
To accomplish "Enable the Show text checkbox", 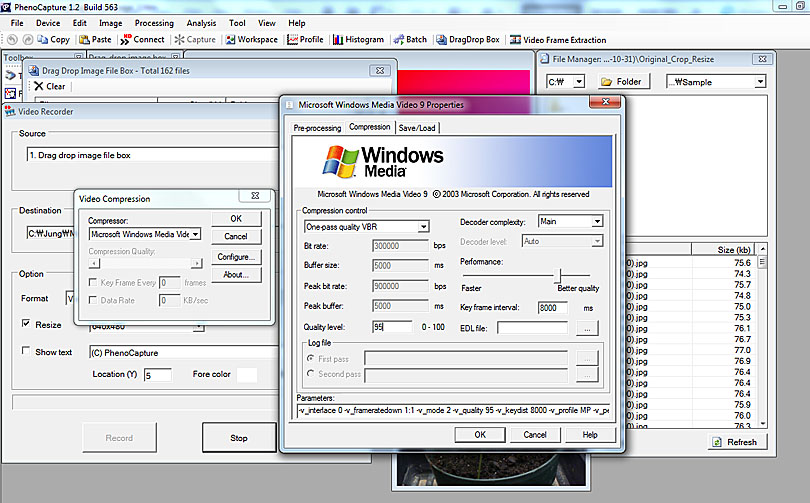I will (27, 352).
